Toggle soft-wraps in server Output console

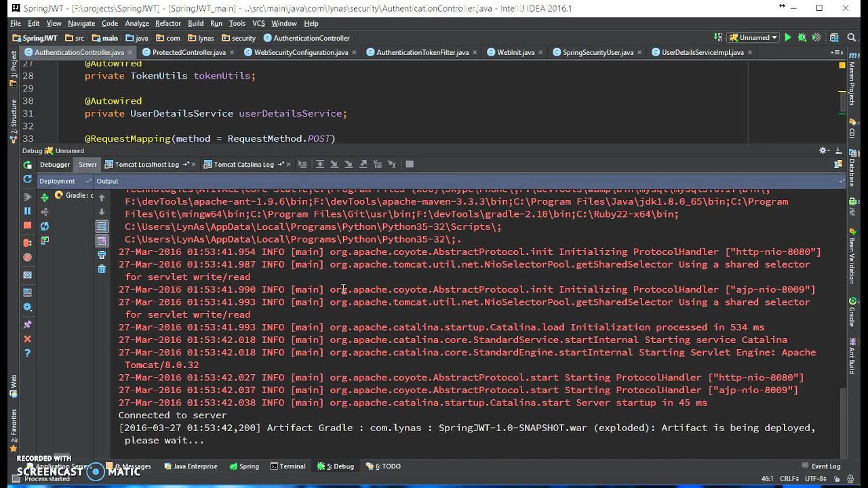pyautogui.click(x=102, y=226)
